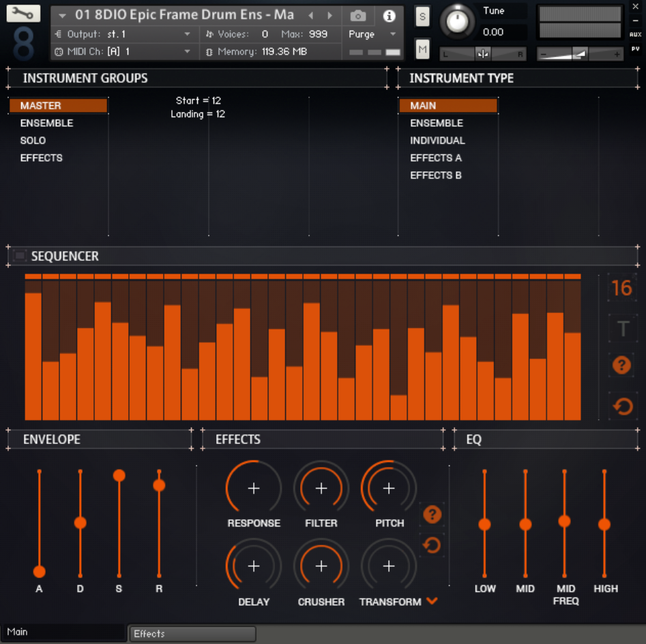The height and width of the screenshot is (644, 646).
Task: Select the SOLO instrument group
Action: pos(33,141)
